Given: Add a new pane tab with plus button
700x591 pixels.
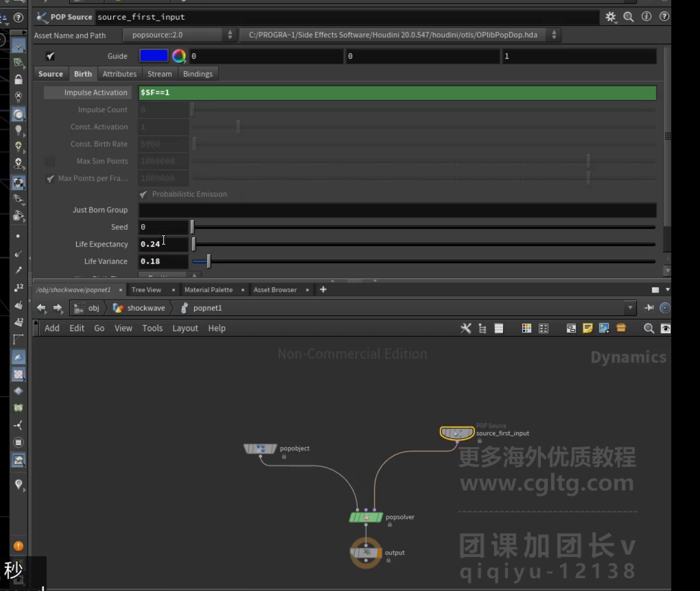Looking at the screenshot, I should pos(323,290).
